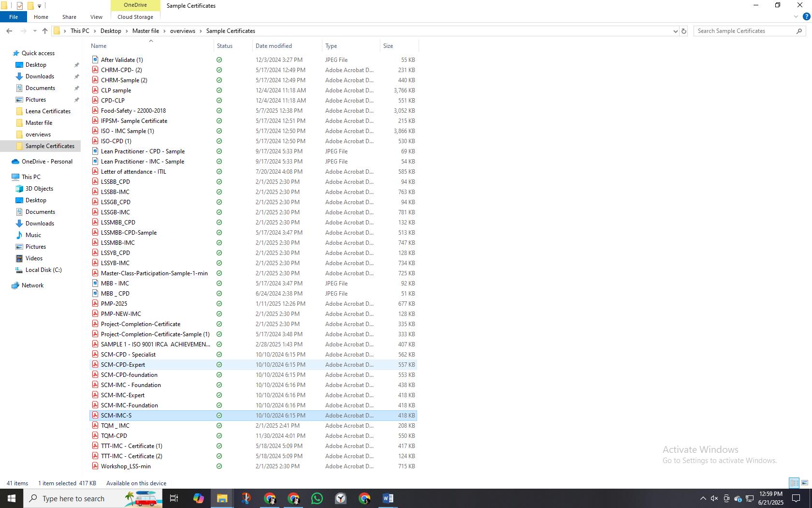Open the address bar history dropdown
The width and height of the screenshot is (812, 508).
click(675, 31)
